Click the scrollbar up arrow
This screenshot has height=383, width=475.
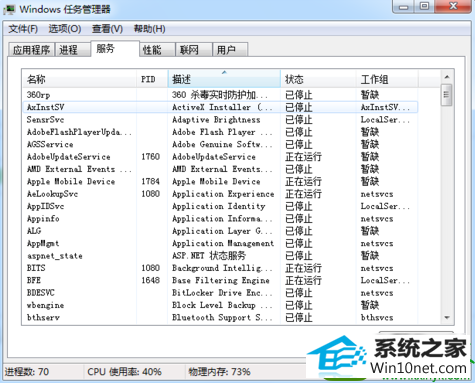[x=447, y=77]
